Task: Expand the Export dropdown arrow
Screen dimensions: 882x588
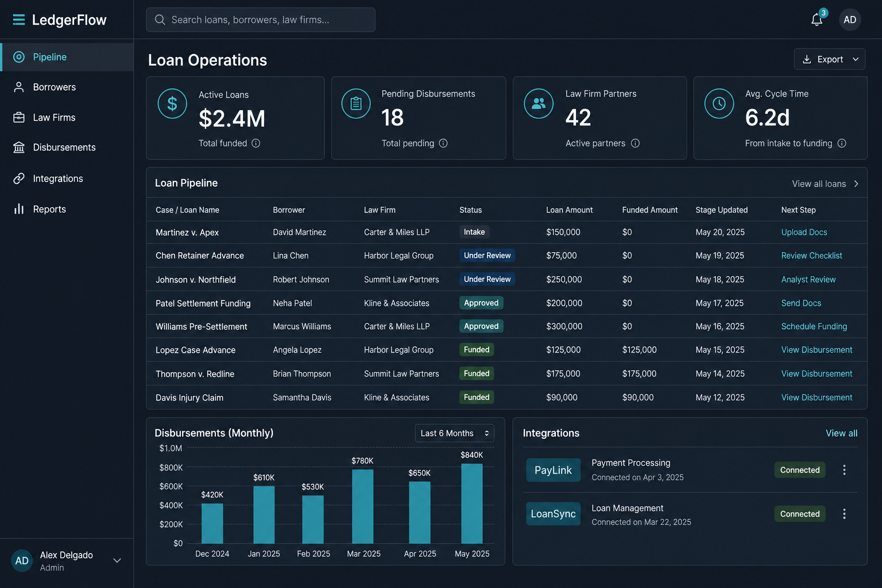Action: click(856, 59)
